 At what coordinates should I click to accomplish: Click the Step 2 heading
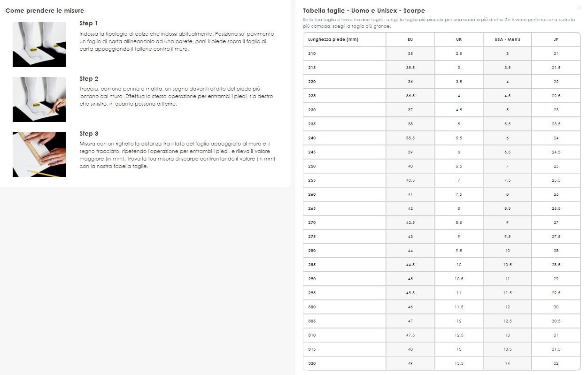click(x=89, y=79)
